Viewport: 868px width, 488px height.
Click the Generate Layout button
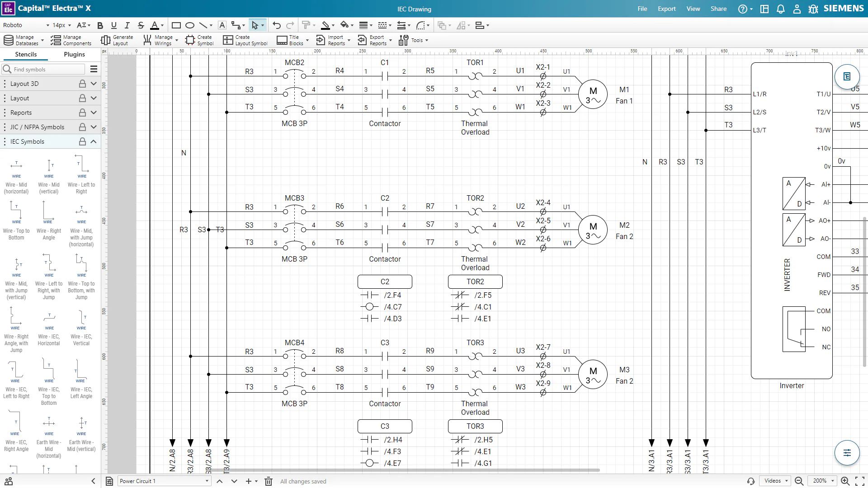tap(117, 40)
